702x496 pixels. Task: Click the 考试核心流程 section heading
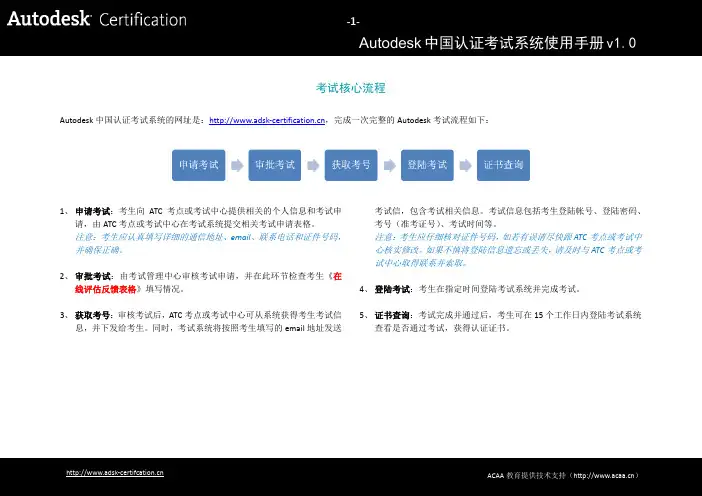(x=351, y=89)
